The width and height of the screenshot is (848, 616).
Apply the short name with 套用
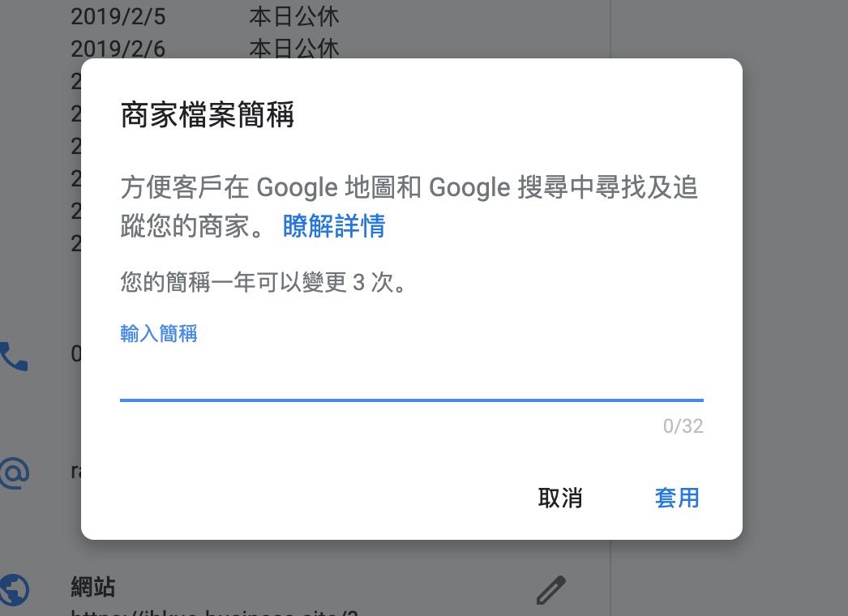coord(677,498)
